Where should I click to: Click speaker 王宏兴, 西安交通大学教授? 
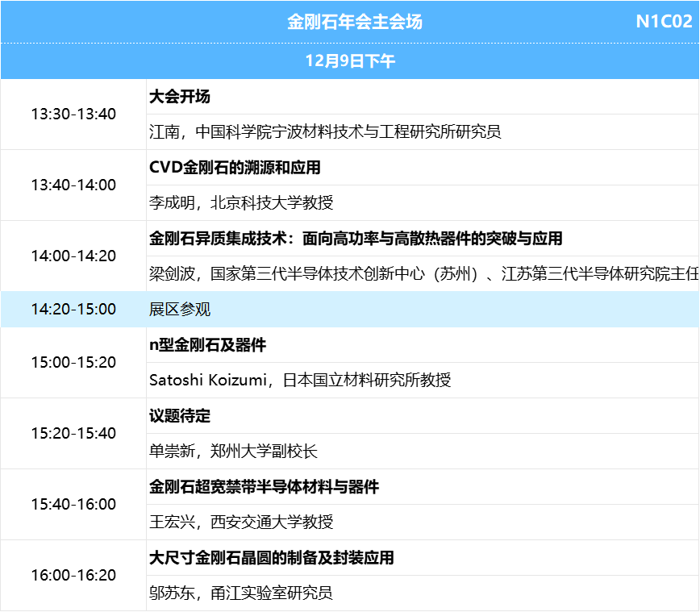(x=241, y=522)
